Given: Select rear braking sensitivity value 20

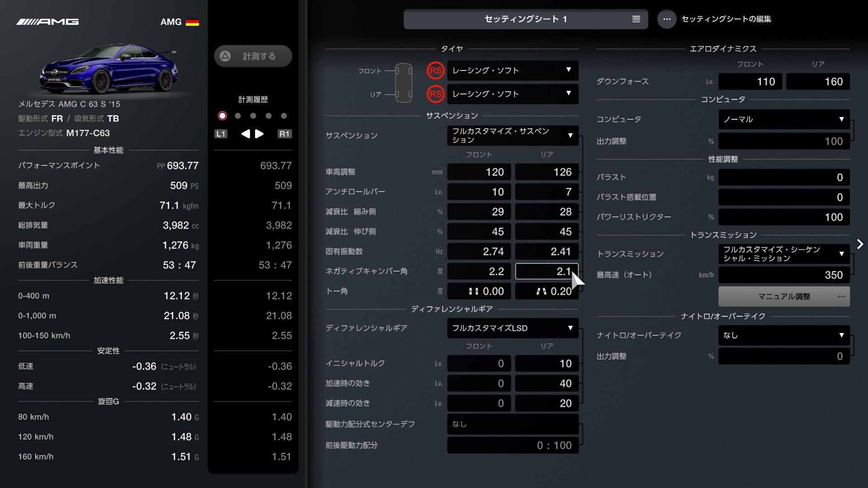Looking at the screenshot, I should tap(547, 404).
